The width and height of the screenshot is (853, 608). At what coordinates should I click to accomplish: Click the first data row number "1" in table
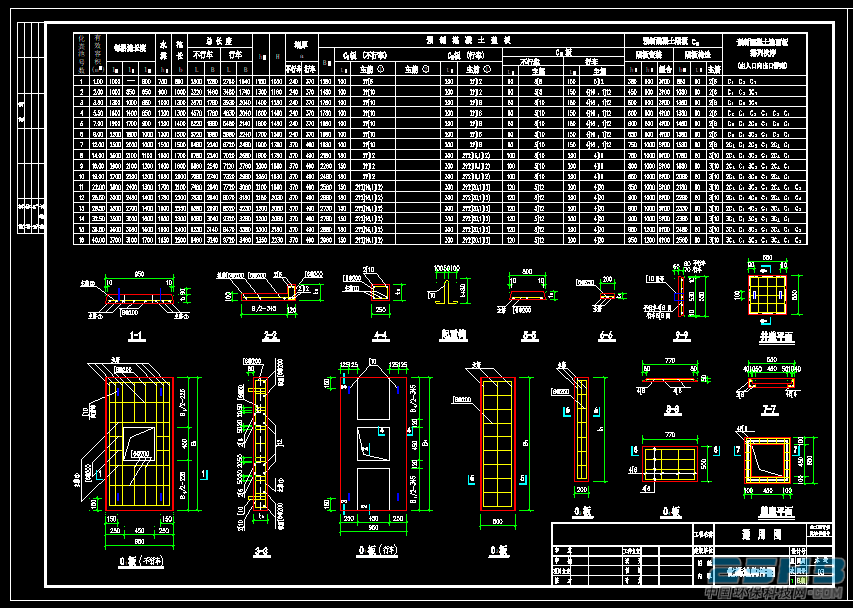coord(82,82)
